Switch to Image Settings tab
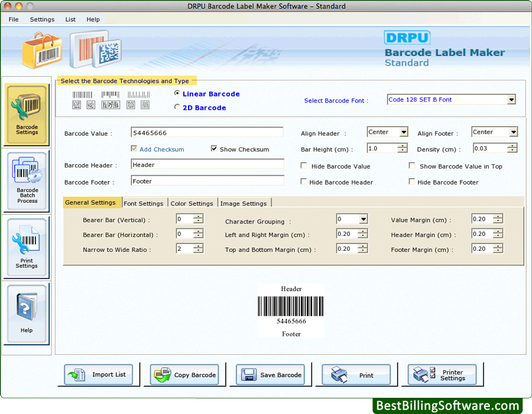The image size is (532, 414). coord(244,203)
